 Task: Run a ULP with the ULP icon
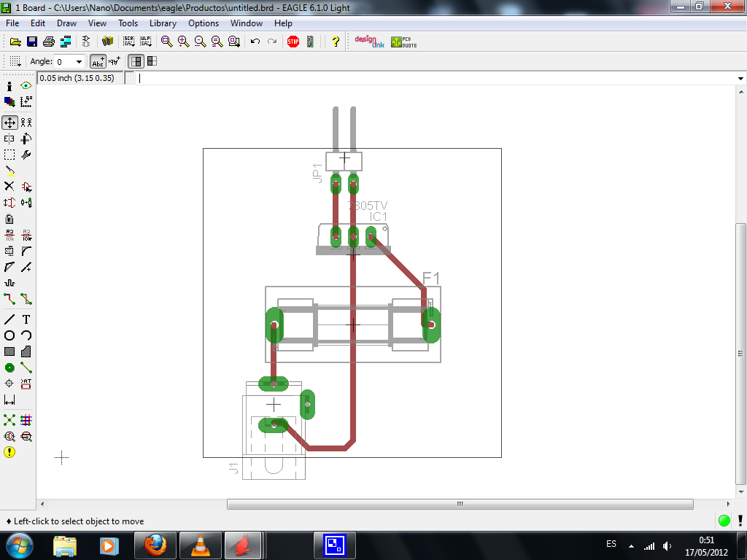coord(145,42)
